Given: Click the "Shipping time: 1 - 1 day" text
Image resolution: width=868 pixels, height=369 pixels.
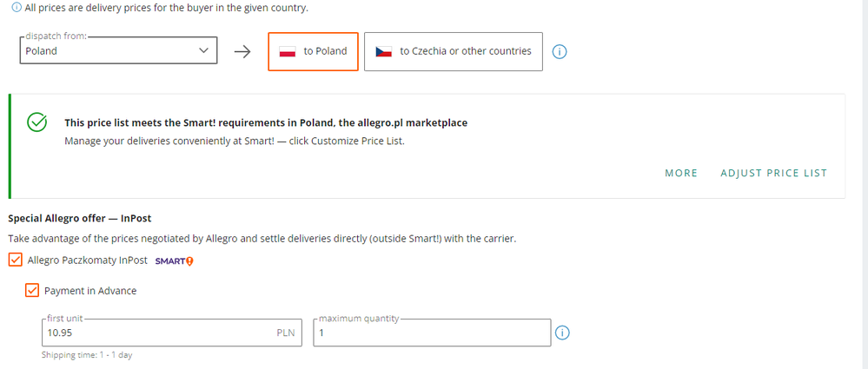Looking at the screenshot, I should pos(87,355).
